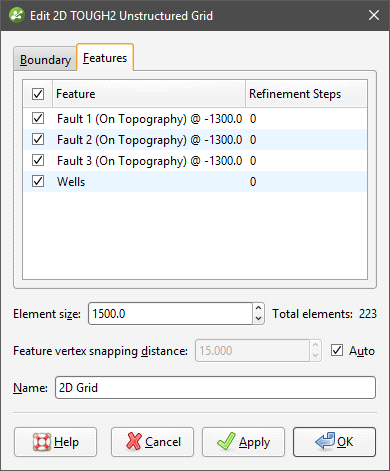Click the green checkmark Apply icon

[x=226, y=442]
